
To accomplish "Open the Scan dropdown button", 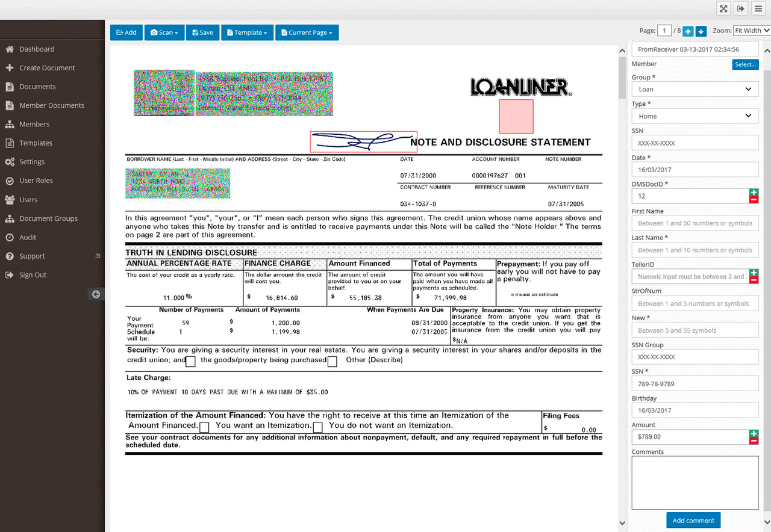I will (x=164, y=32).
